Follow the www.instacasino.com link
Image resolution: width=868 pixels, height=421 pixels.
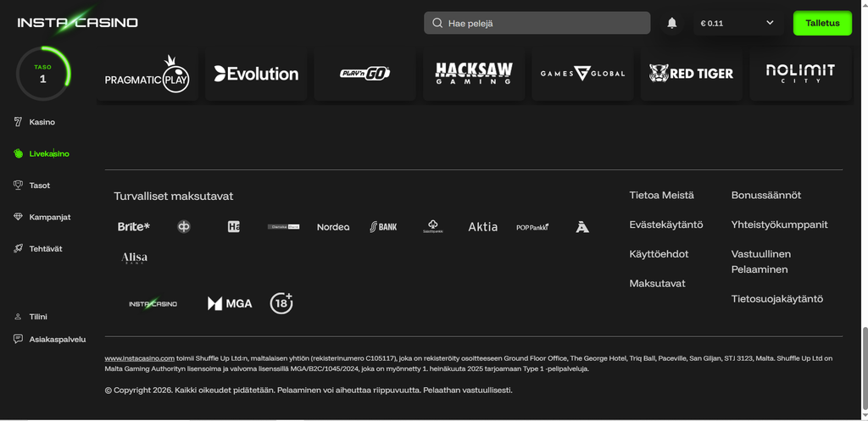pos(140,358)
